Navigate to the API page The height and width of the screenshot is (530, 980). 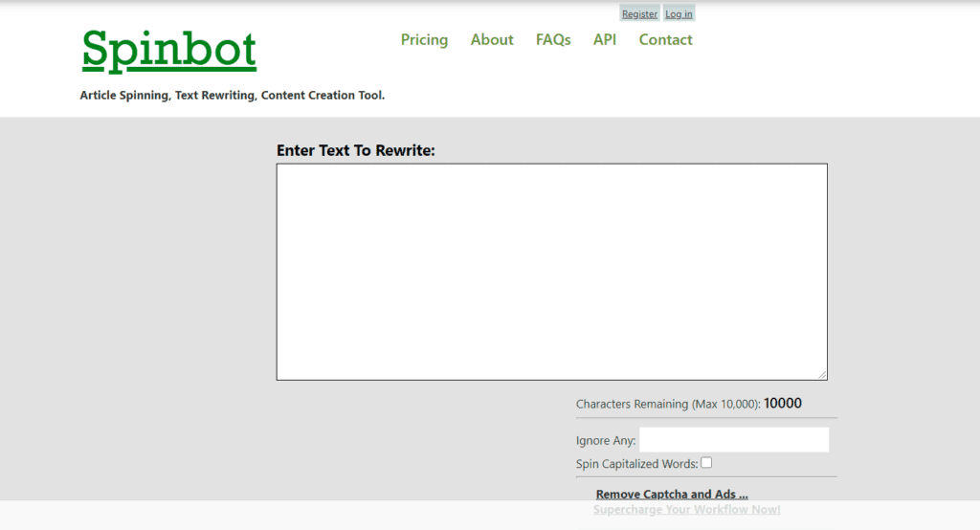tap(605, 39)
